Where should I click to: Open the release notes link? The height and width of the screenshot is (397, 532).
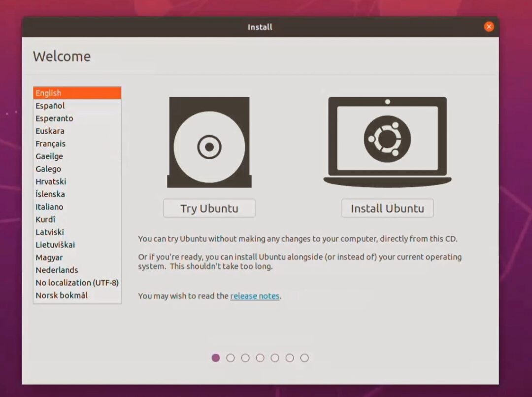(255, 296)
